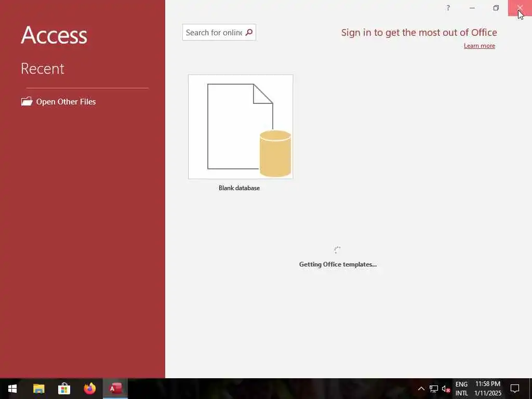Click the muted volume tray icon
The width and height of the screenshot is (532, 399).
click(x=446, y=389)
